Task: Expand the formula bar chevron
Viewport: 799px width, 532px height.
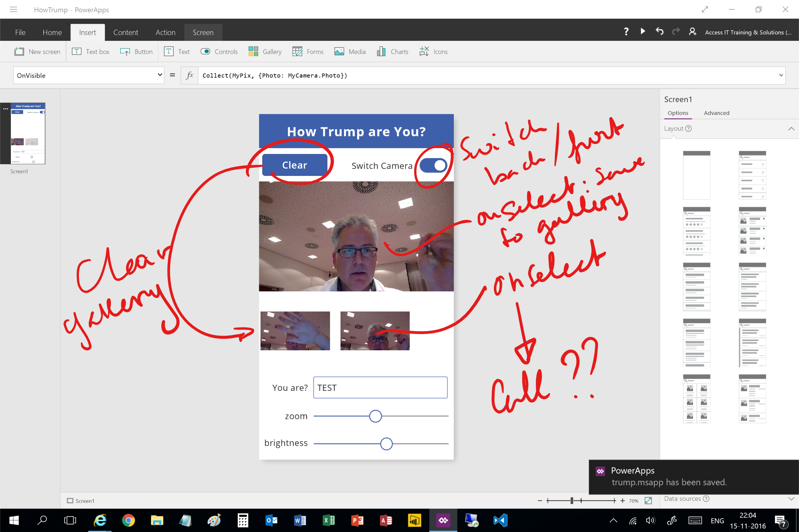Action: [781, 75]
